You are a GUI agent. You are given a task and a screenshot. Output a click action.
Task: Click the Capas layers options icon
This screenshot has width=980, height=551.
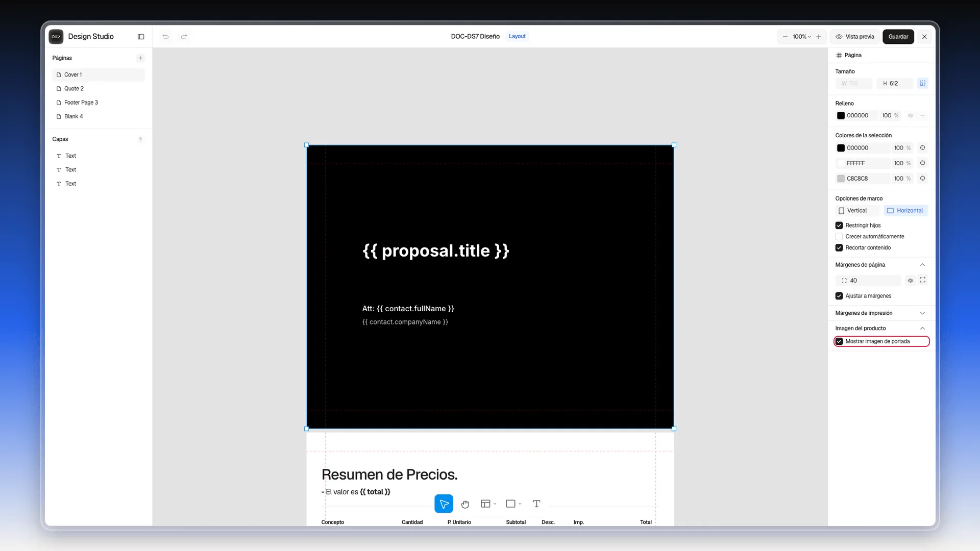[140, 139]
